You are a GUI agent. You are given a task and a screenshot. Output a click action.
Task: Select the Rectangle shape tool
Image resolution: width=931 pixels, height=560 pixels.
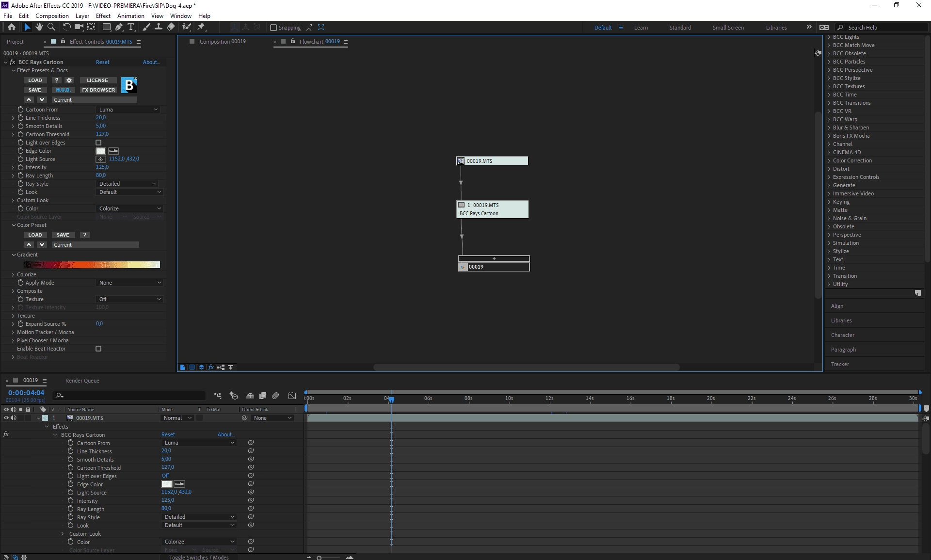[107, 27]
